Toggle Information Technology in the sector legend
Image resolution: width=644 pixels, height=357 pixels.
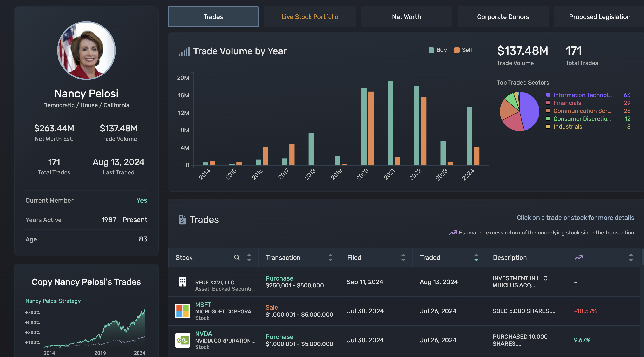[582, 95]
